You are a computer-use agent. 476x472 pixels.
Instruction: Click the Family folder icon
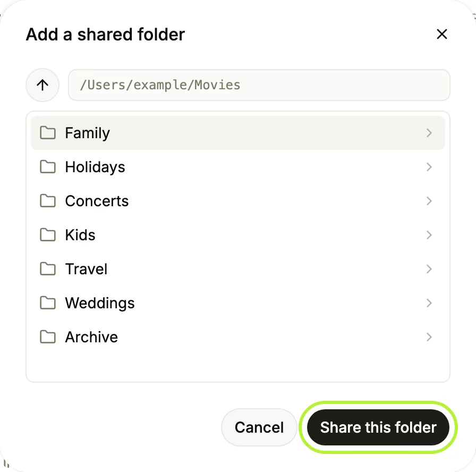(48, 133)
